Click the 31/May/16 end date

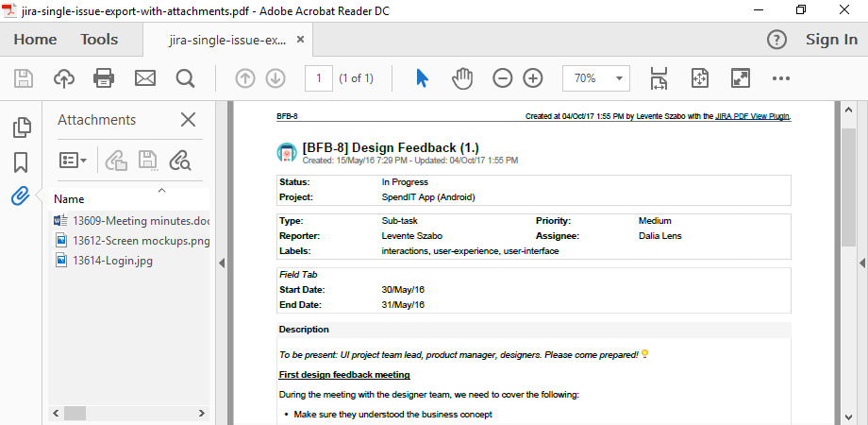pyautogui.click(x=403, y=305)
